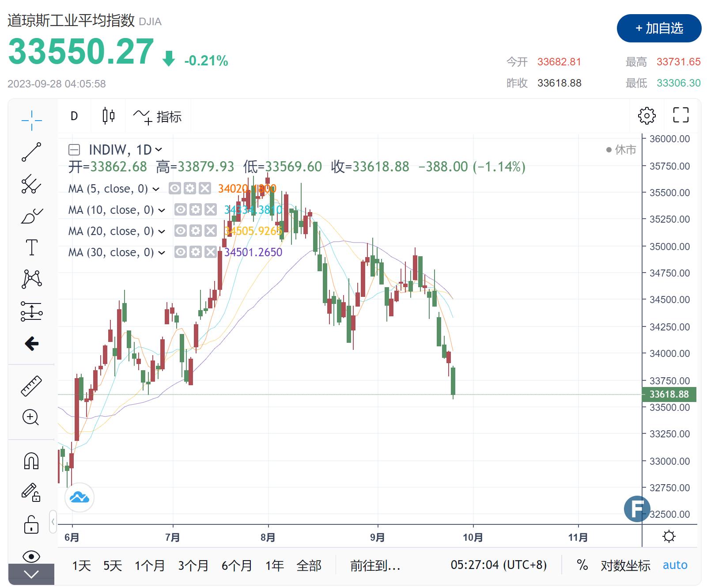Add DJIA to watchlist with 加自选

(659, 28)
